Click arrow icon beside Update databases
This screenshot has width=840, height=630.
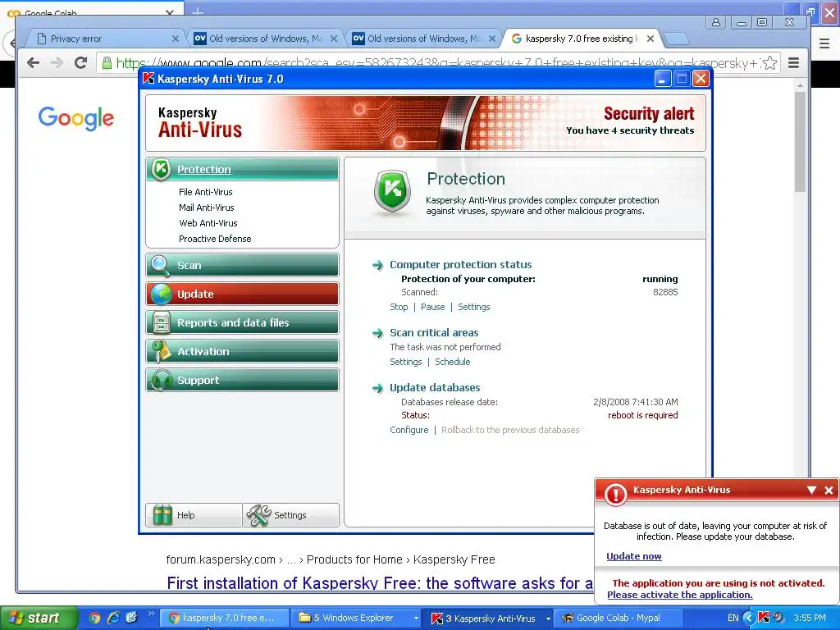(377, 388)
